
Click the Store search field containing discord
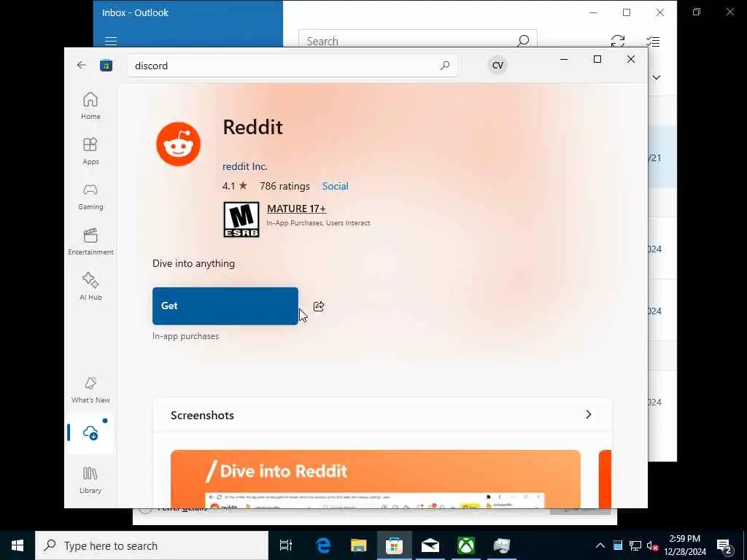pyautogui.click(x=292, y=65)
